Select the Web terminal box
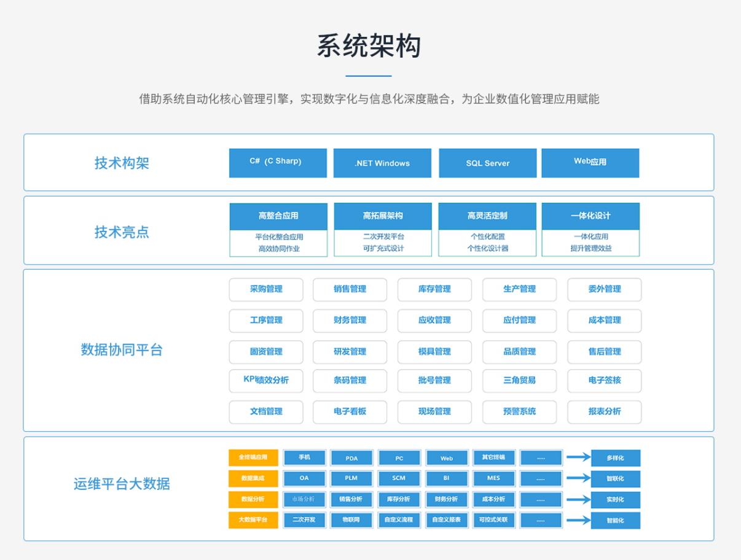This screenshot has height=560, width=741. [x=447, y=458]
